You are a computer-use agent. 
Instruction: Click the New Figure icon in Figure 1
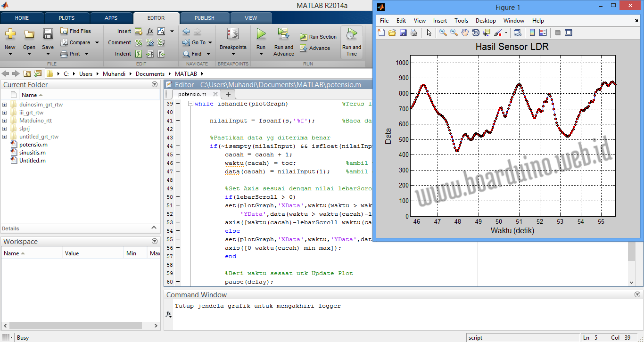[x=381, y=33]
